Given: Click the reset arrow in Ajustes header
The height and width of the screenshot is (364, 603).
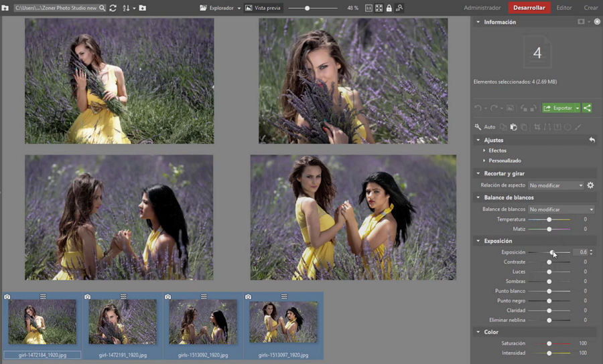Looking at the screenshot, I should click(x=592, y=140).
